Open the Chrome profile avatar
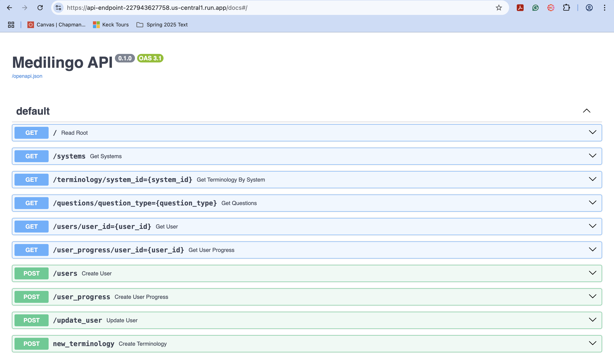 point(589,8)
